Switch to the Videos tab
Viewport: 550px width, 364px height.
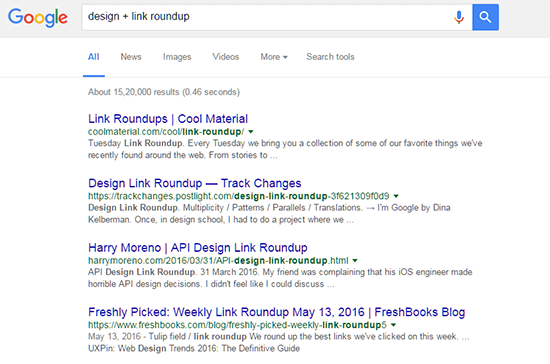pyautogui.click(x=226, y=57)
